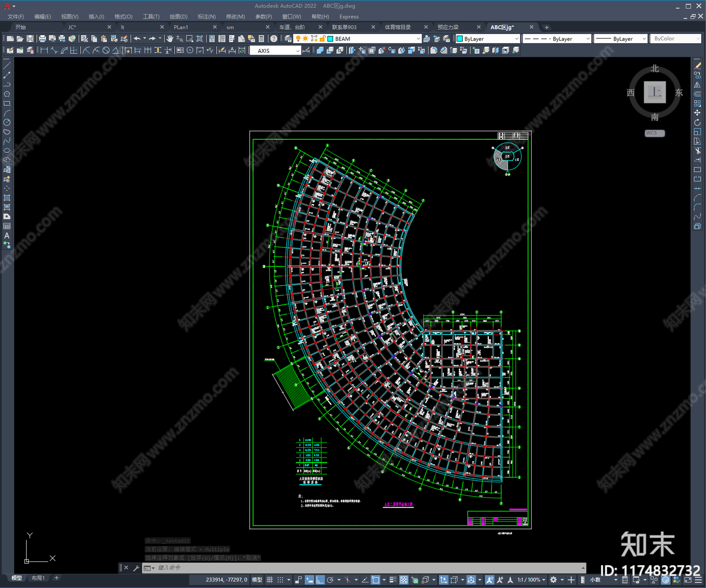Click the cyan BEAM layer color swatch
The height and width of the screenshot is (588, 706).
pos(330,39)
